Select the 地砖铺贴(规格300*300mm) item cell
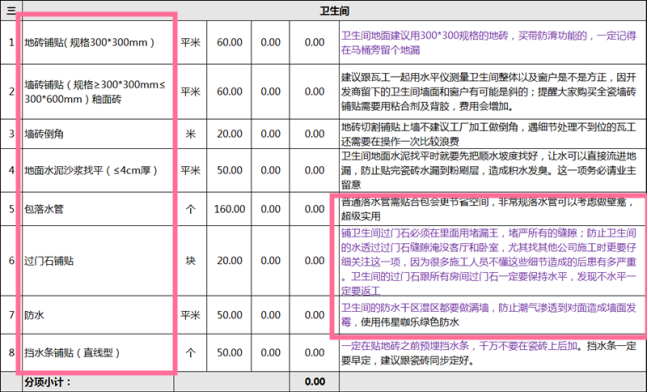648x392 pixels. click(x=98, y=42)
